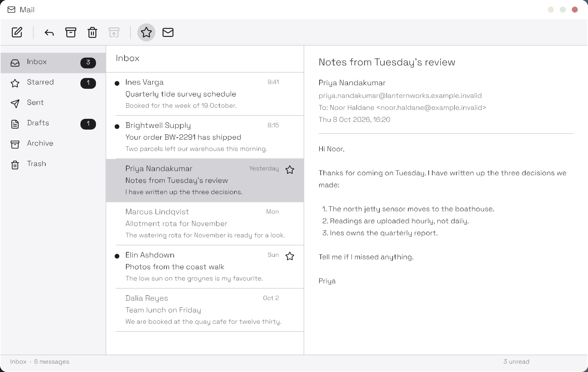The height and width of the screenshot is (372, 588).
Task: Reply to the message using the arrow icon
Action: (x=49, y=32)
